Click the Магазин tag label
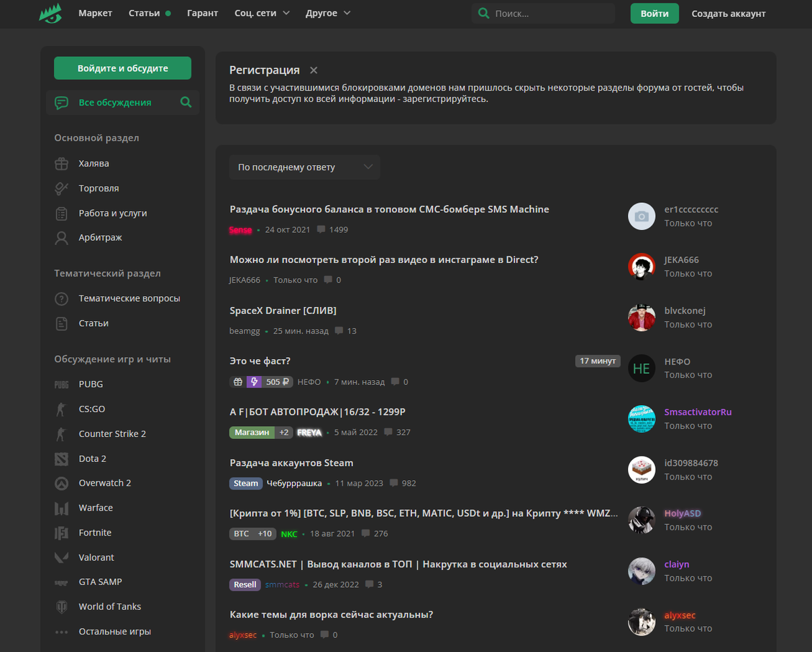The width and height of the screenshot is (812, 652). pyautogui.click(x=252, y=432)
